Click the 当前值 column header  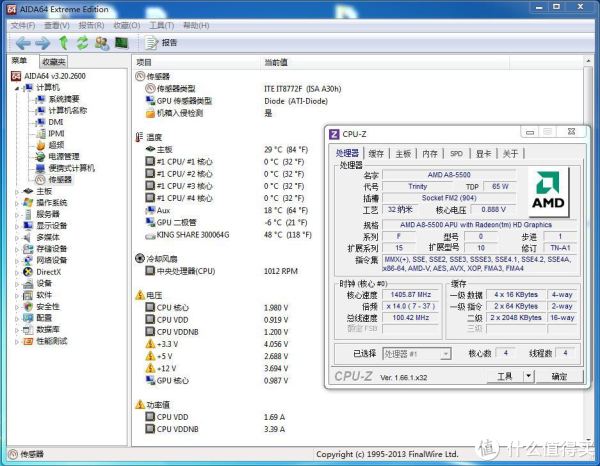point(385,62)
